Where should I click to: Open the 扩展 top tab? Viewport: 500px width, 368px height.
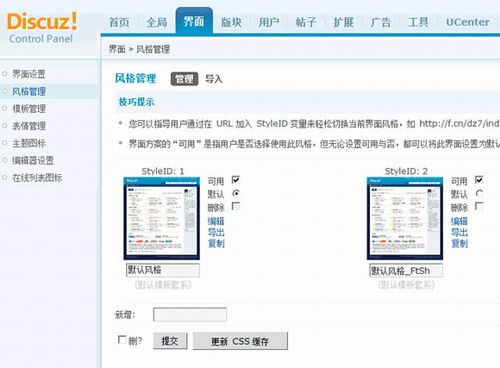(x=343, y=22)
